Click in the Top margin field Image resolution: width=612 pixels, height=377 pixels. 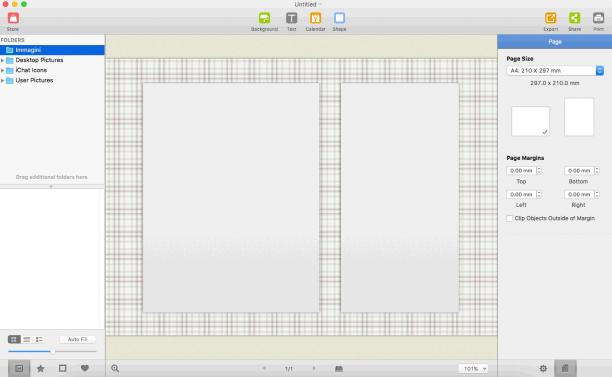point(521,171)
